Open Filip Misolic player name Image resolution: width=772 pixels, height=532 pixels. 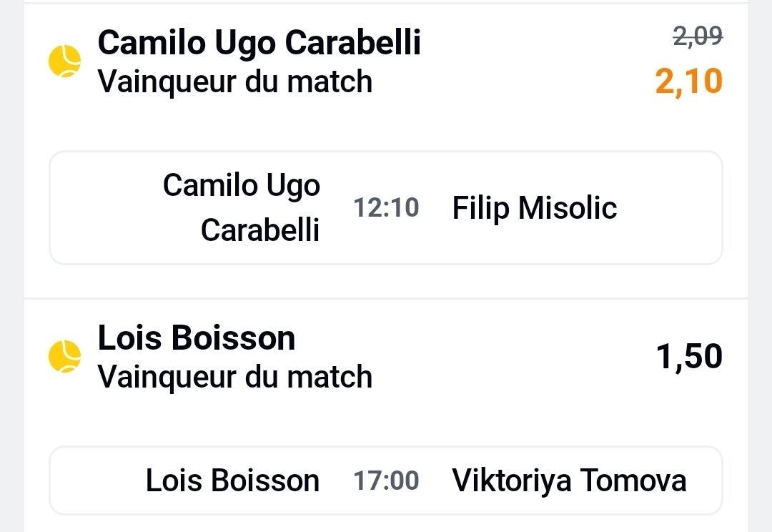point(535,208)
